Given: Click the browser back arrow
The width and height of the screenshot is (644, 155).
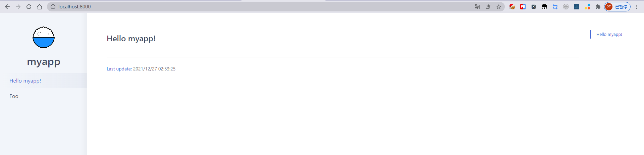Looking at the screenshot, I should pyautogui.click(x=7, y=7).
